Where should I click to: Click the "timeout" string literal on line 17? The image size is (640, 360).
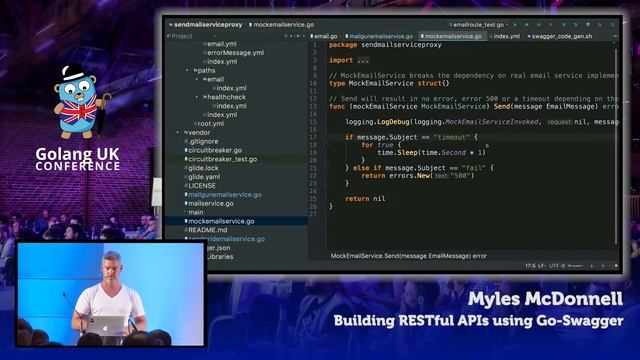click(x=451, y=138)
